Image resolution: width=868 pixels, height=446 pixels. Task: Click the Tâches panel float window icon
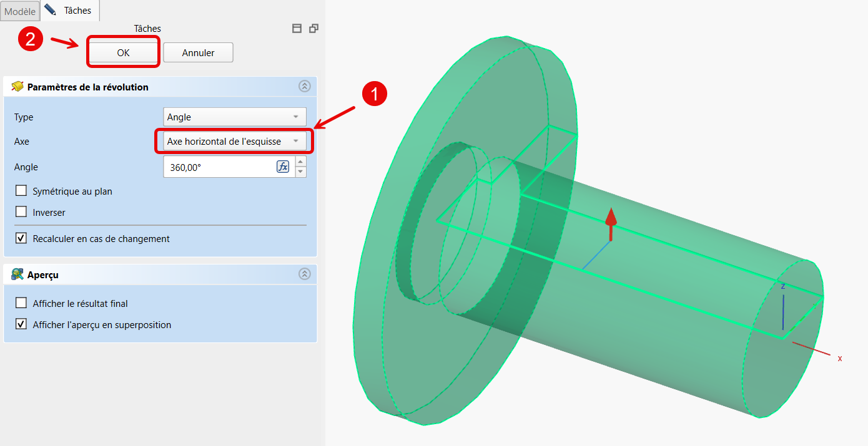click(x=313, y=28)
